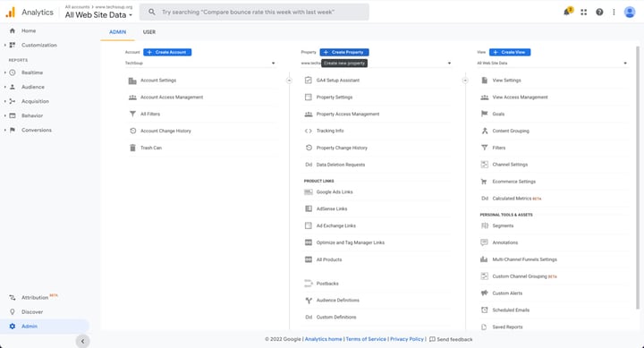Screen dimensions: 644x348
Task: Click the Admin gear icon in sidebar
Action: click(13, 327)
